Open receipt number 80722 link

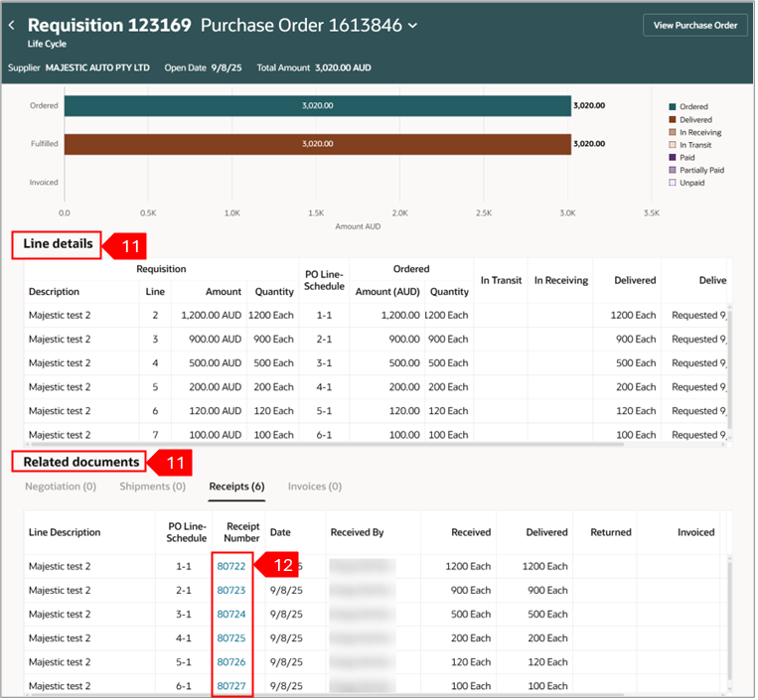tap(230, 566)
